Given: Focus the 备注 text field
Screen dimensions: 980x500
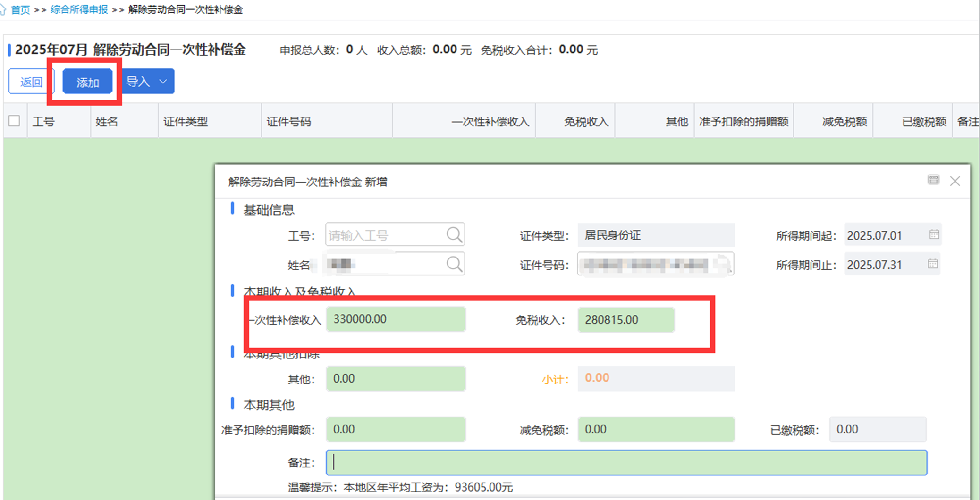Looking at the screenshot, I should pos(626,463).
